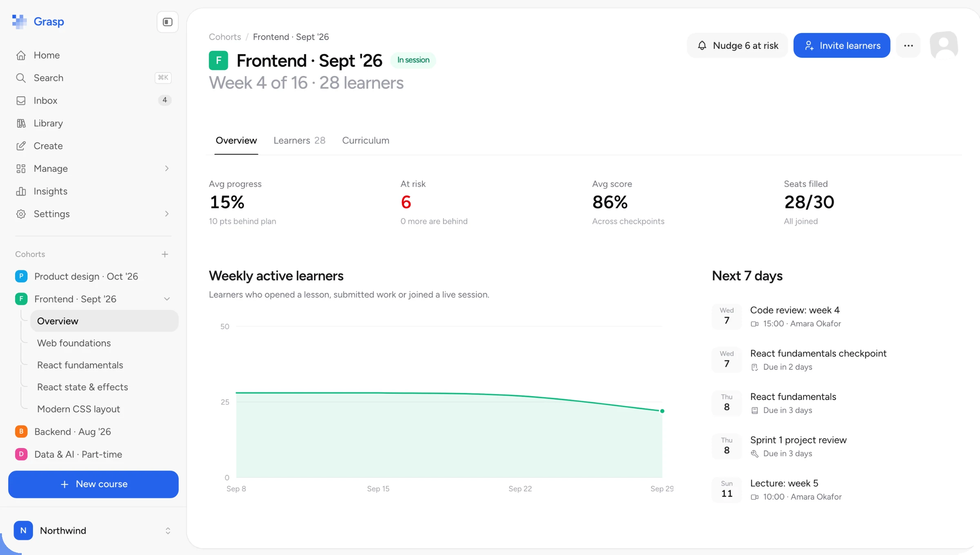Click the At risk value 6
The image size is (980, 555).
(x=406, y=202)
